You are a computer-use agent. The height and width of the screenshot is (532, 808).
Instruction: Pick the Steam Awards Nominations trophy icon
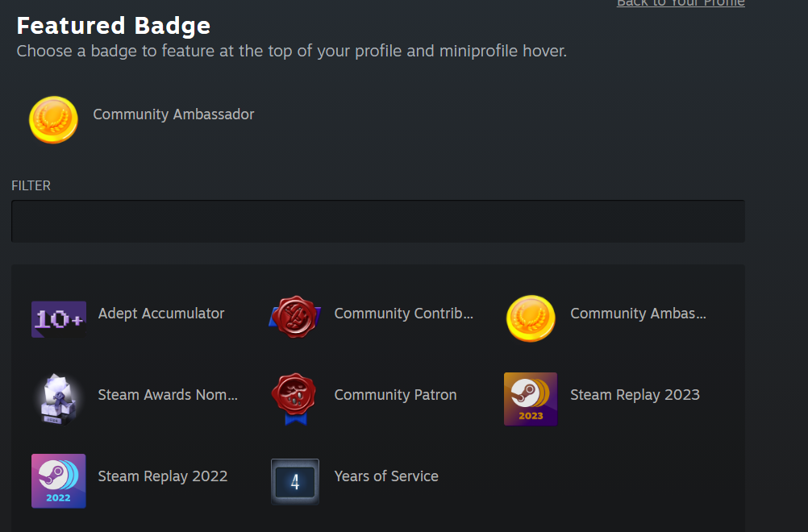[58, 399]
